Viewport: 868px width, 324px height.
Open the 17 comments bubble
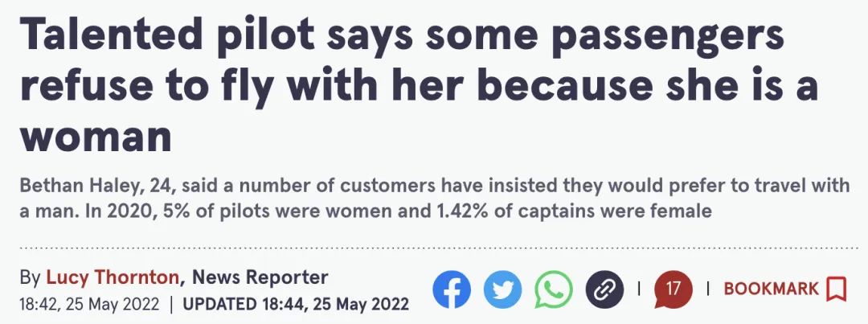click(x=673, y=289)
